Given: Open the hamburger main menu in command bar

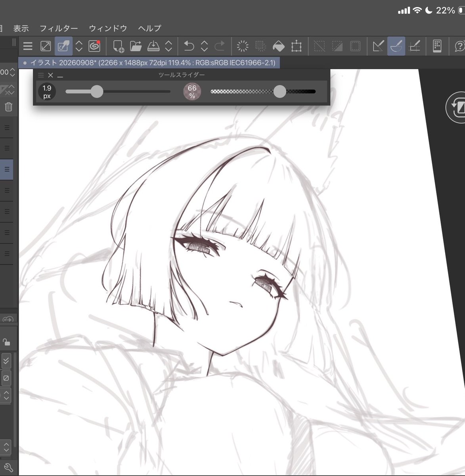Looking at the screenshot, I should (x=28, y=46).
